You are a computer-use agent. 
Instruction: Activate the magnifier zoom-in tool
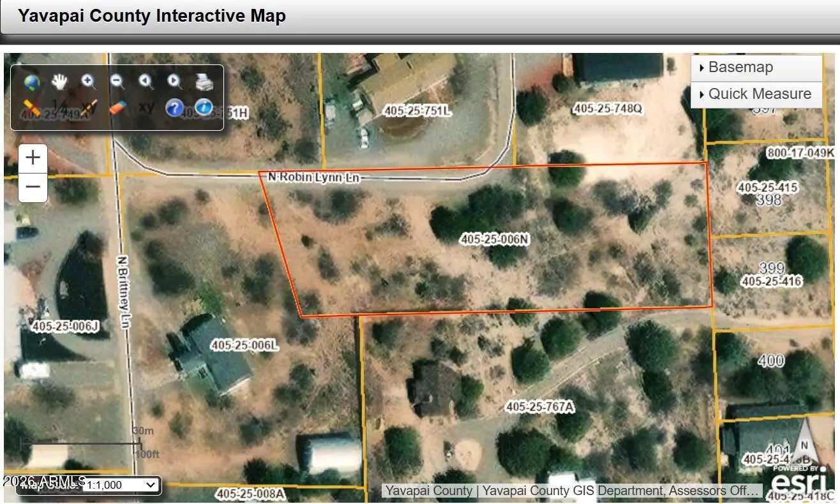pos(88,82)
